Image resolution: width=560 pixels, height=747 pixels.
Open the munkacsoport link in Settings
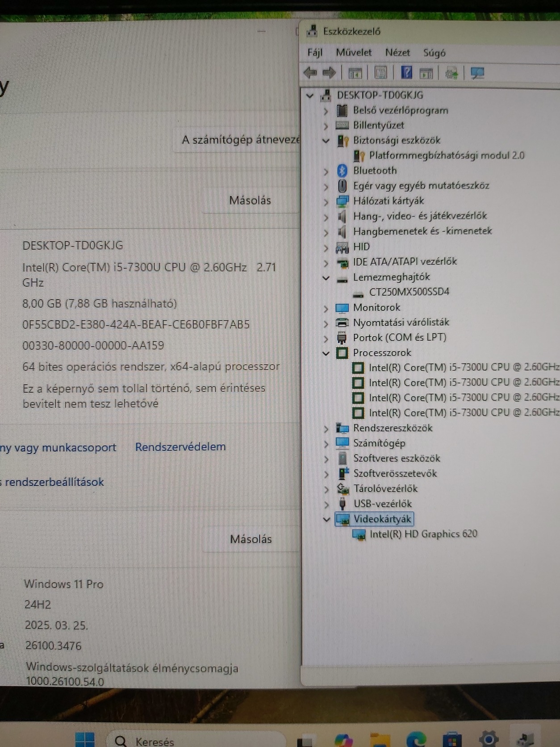(58, 448)
